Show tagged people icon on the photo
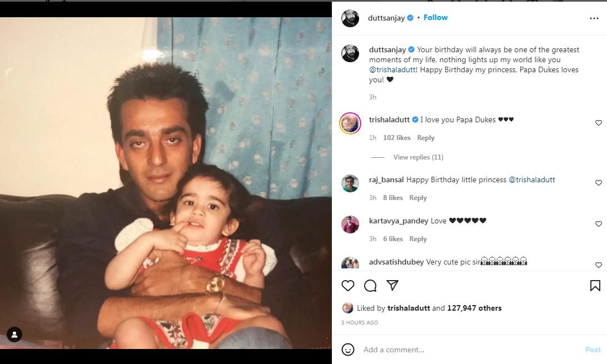 point(14,335)
